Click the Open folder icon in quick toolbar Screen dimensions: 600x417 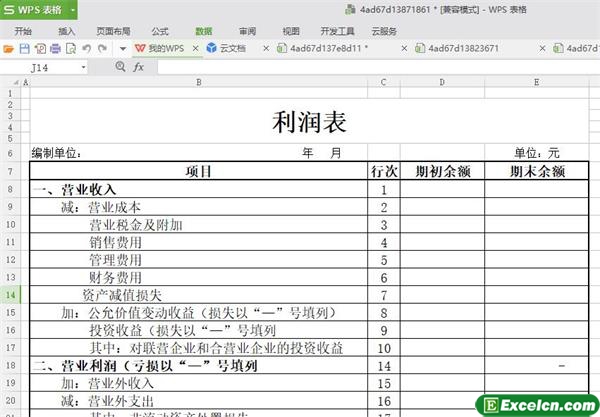pyautogui.click(x=8, y=49)
